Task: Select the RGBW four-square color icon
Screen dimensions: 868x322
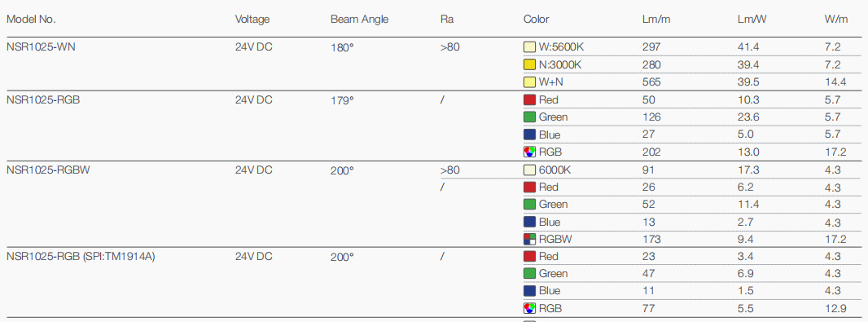Action: click(x=530, y=240)
